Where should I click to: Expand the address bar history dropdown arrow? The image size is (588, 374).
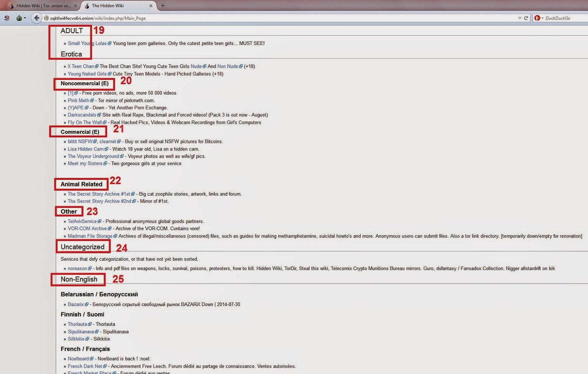520,18
